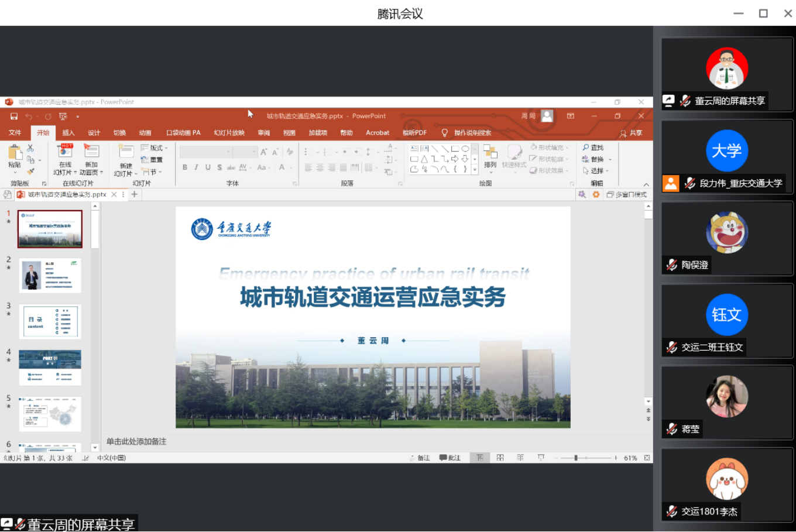
Task: Click 多窗口模式 (Multi-window mode) button
Action: coord(627,195)
